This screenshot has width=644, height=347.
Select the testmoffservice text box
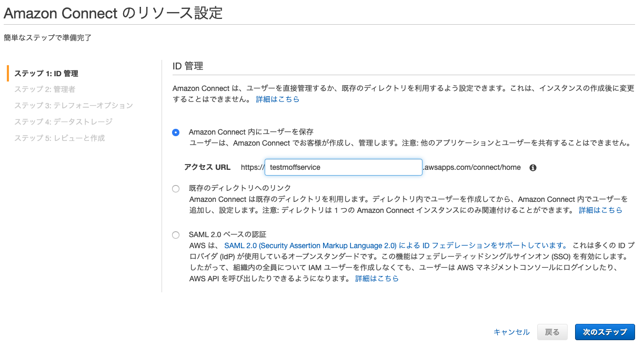pyautogui.click(x=343, y=167)
